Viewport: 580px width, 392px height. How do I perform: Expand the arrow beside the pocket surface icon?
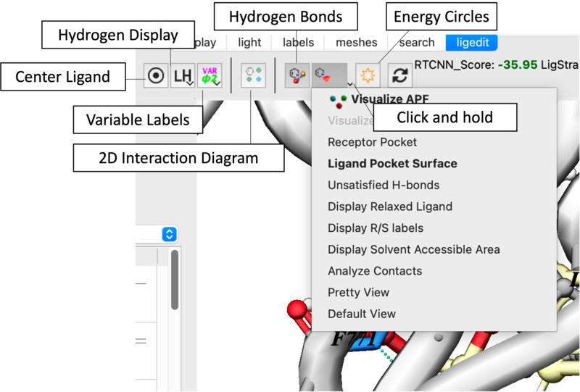[x=351, y=80]
